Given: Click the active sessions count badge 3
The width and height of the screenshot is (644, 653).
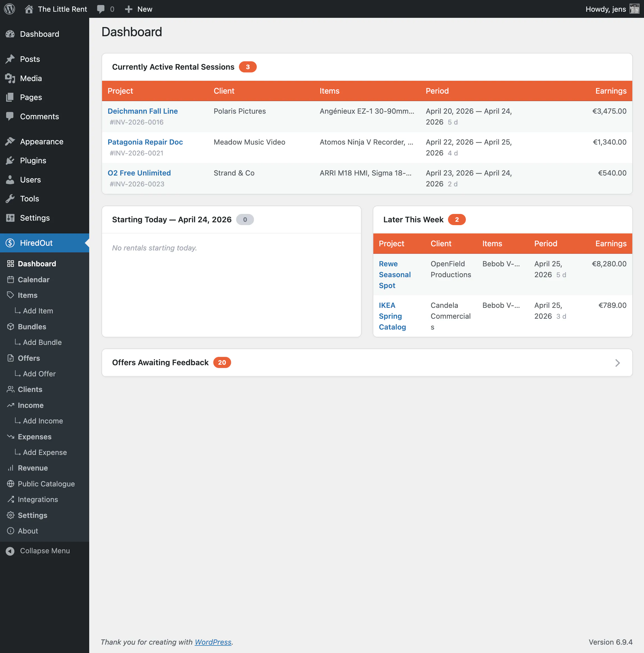Looking at the screenshot, I should pyautogui.click(x=248, y=67).
